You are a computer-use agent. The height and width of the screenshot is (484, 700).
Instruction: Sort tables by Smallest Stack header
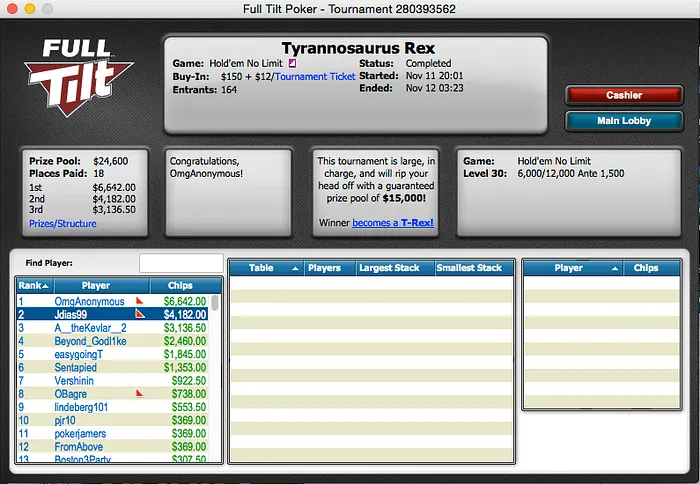[475, 268]
